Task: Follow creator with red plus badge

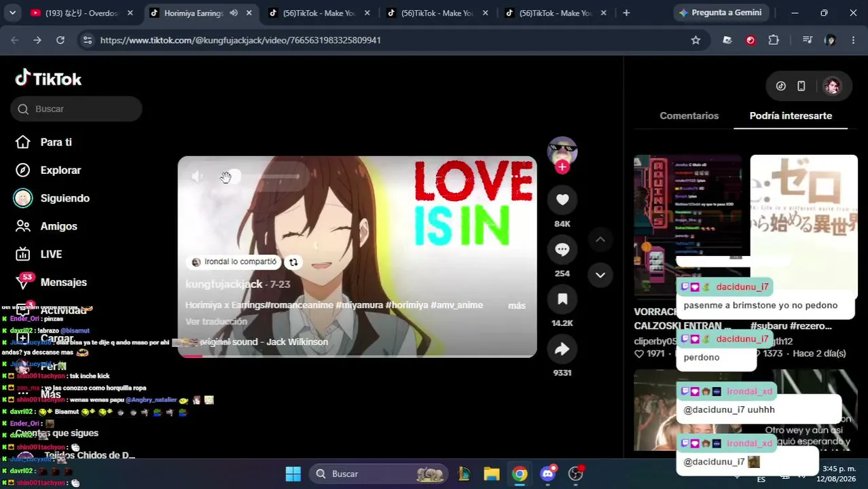Action: [562, 167]
